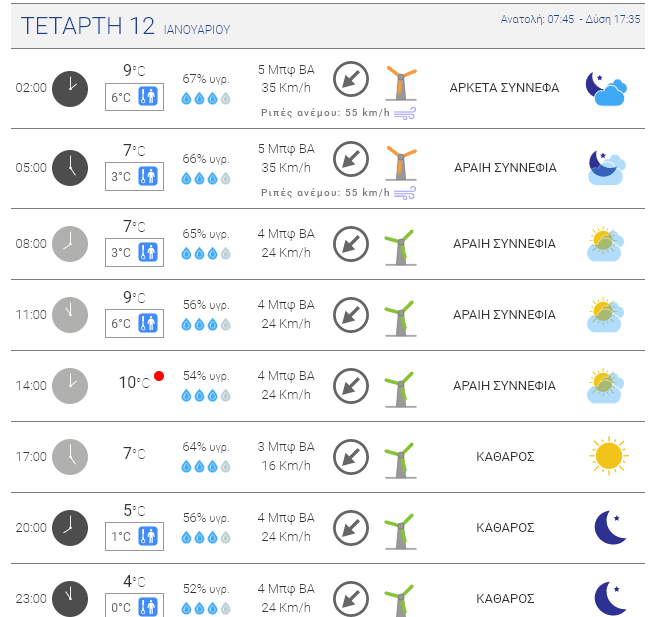The height and width of the screenshot is (617, 653).
Task: Click the 02:00 dark clock icon
Action: [70, 89]
